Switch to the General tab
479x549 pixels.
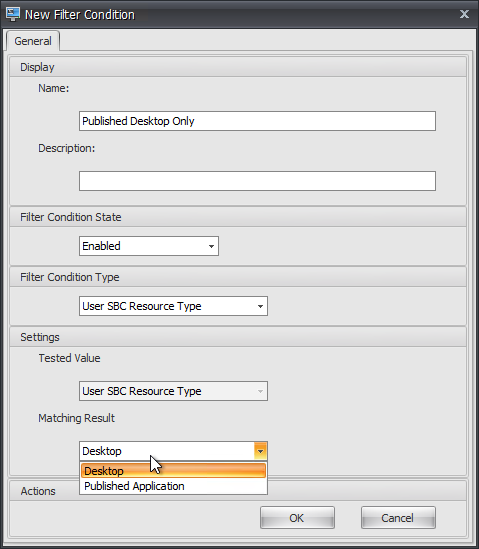click(x=33, y=41)
